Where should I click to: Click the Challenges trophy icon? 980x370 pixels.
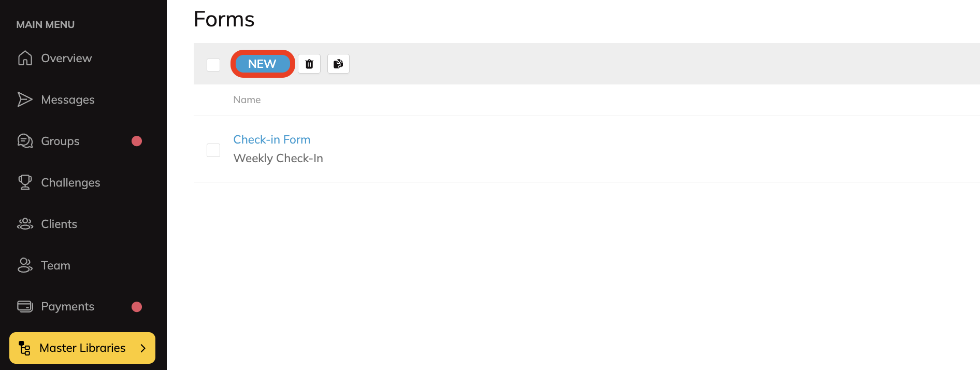click(25, 182)
